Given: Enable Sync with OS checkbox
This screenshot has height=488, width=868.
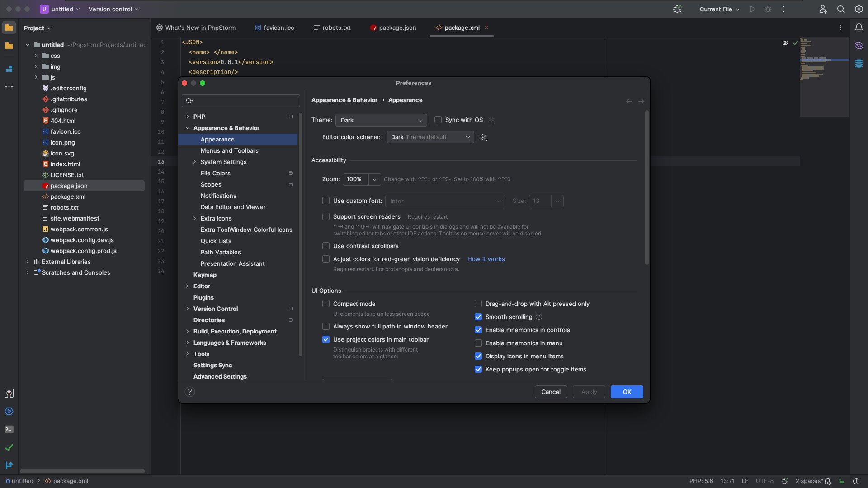Looking at the screenshot, I should tap(438, 120).
